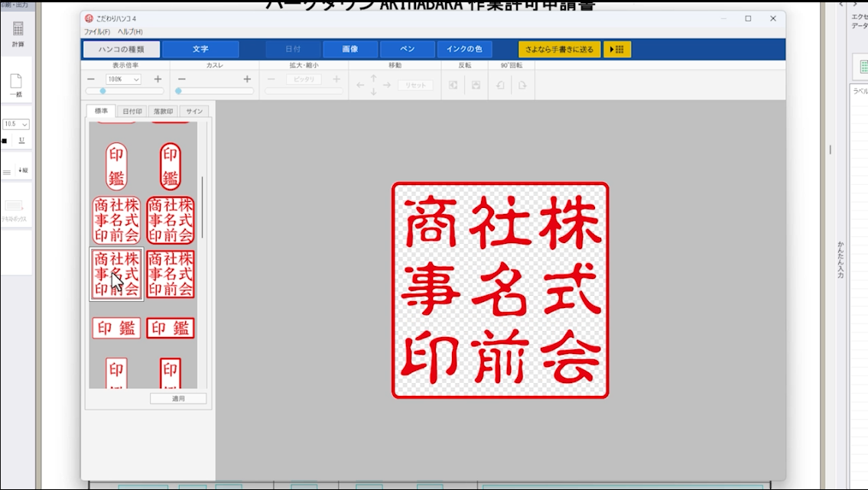Switch to the 日付印 tab
The height and width of the screenshot is (490, 868).
pyautogui.click(x=132, y=112)
